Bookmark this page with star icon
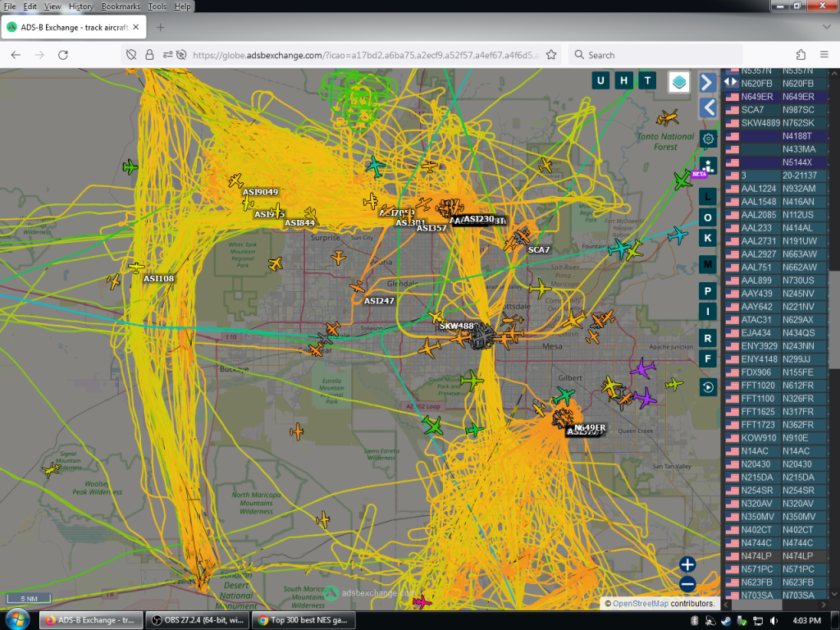The height and width of the screenshot is (630, 840). pyautogui.click(x=550, y=55)
